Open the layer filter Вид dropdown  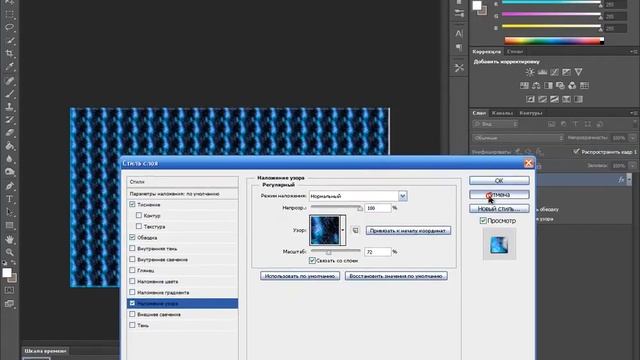point(496,124)
